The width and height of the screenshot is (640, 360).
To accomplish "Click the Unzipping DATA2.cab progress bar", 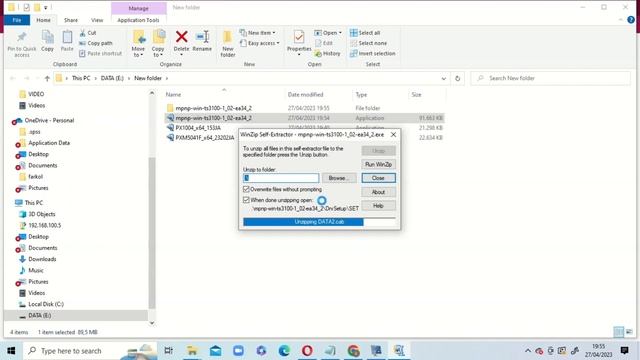I will click(319, 222).
